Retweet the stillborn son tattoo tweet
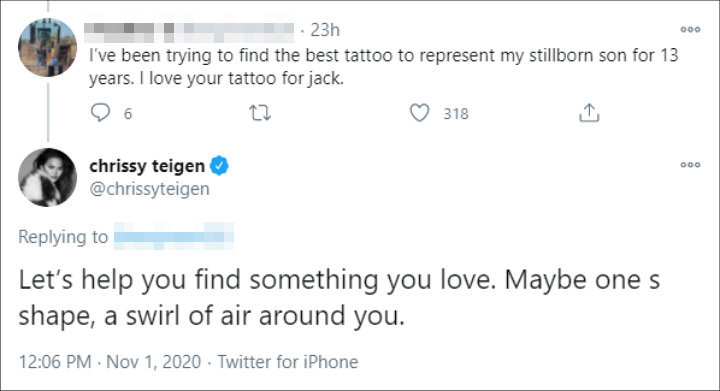Viewport: 720px width, 391px height. click(260, 113)
